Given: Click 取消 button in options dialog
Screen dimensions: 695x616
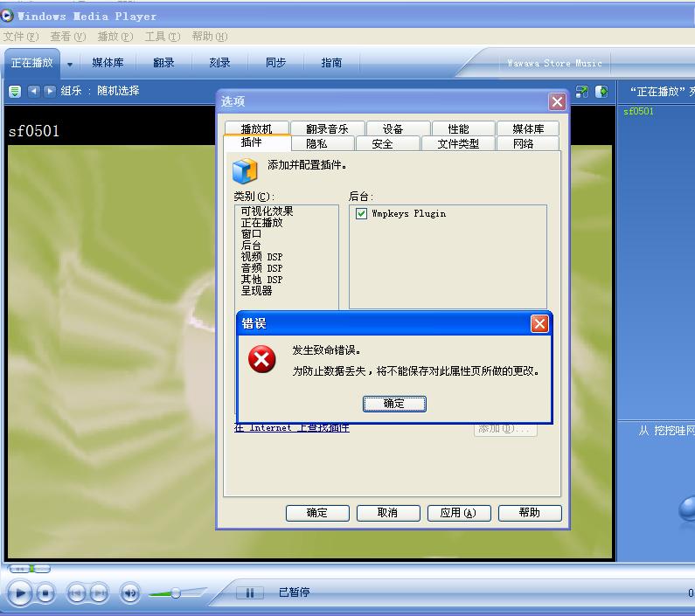Looking at the screenshot, I should (x=388, y=513).
